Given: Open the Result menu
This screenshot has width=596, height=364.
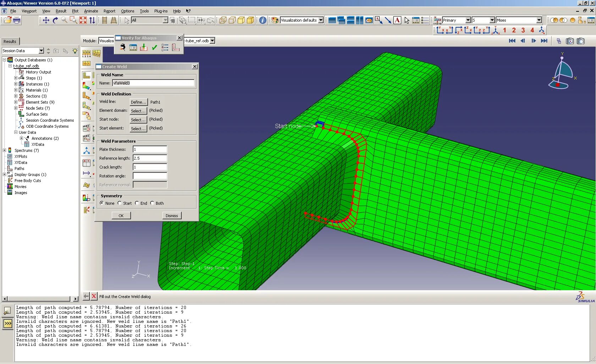Looking at the screenshot, I should (x=61, y=11).
